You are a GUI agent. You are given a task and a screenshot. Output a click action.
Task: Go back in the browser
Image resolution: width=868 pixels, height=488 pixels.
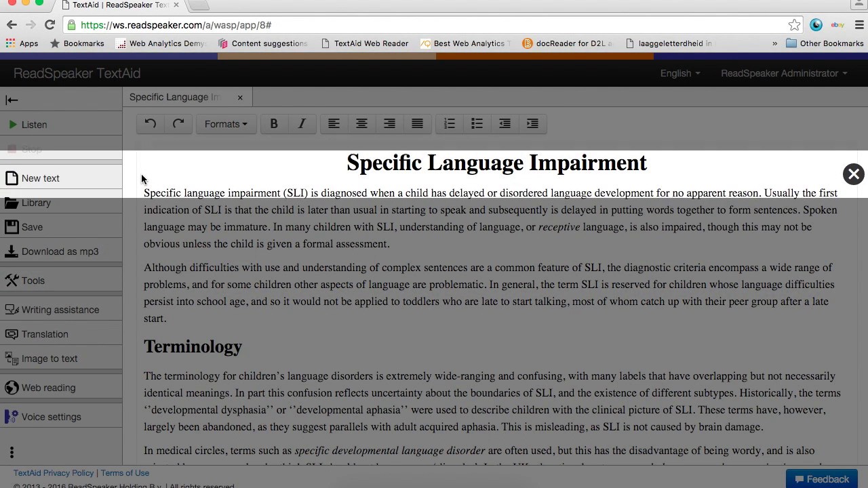12,25
